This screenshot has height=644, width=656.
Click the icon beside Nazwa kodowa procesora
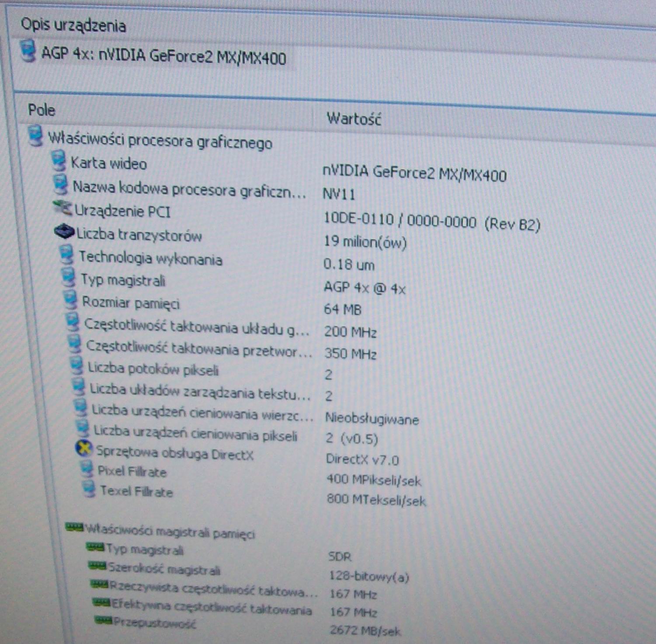(x=60, y=184)
